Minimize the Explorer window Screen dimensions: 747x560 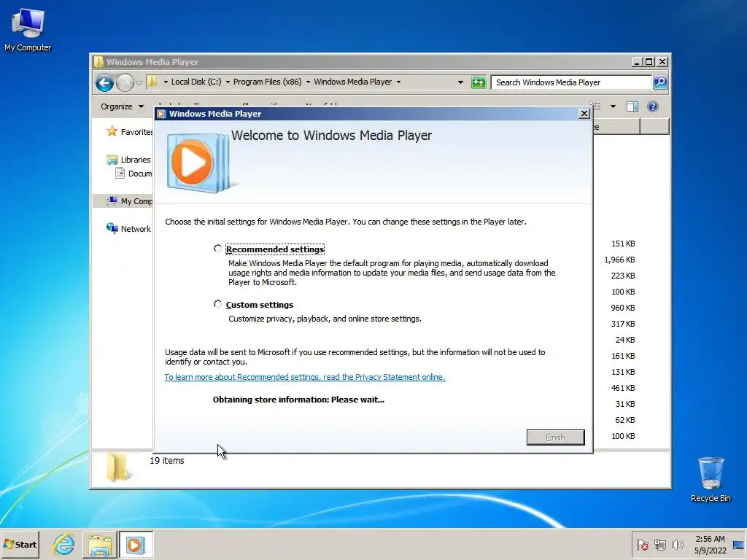click(637, 62)
